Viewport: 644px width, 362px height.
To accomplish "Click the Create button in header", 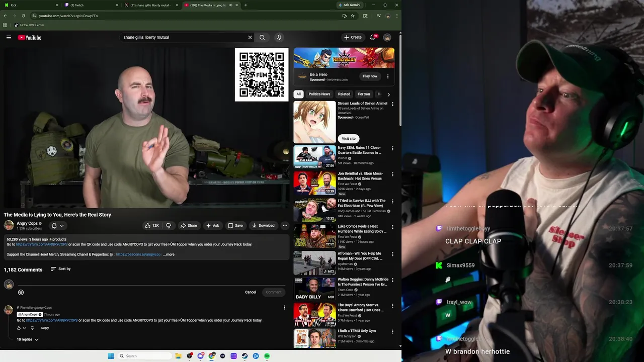I will click(353, 37).
